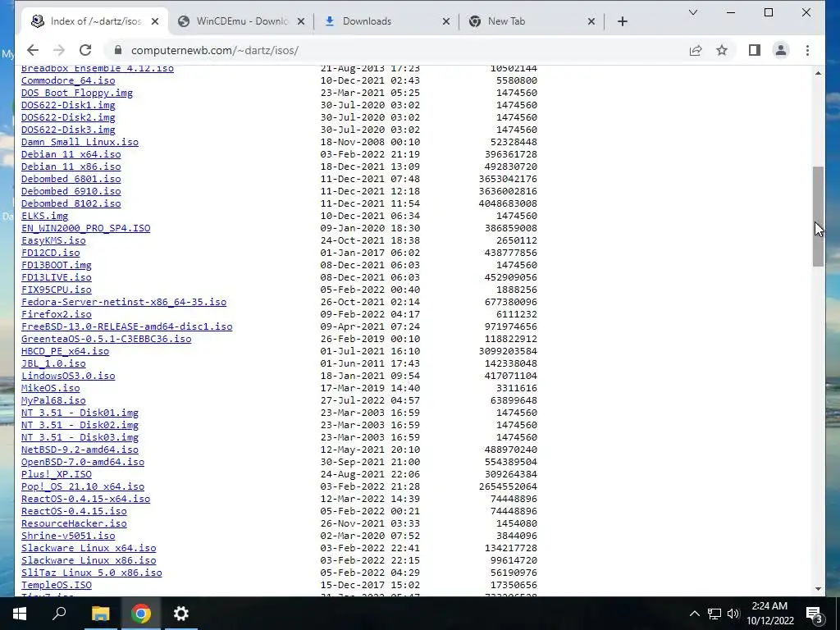Open Shrine-v5051.iso link

(68, 536)
